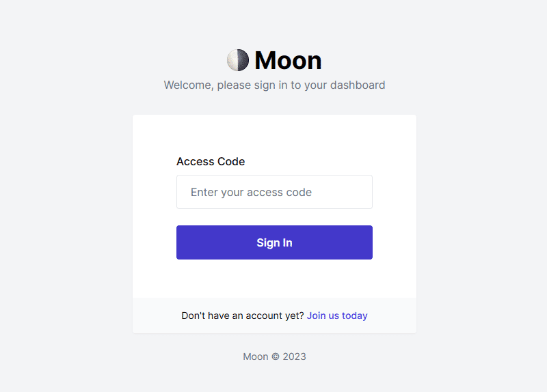Follow the sign-up link below the form
The image size is (547, 392).
(337, 316)
